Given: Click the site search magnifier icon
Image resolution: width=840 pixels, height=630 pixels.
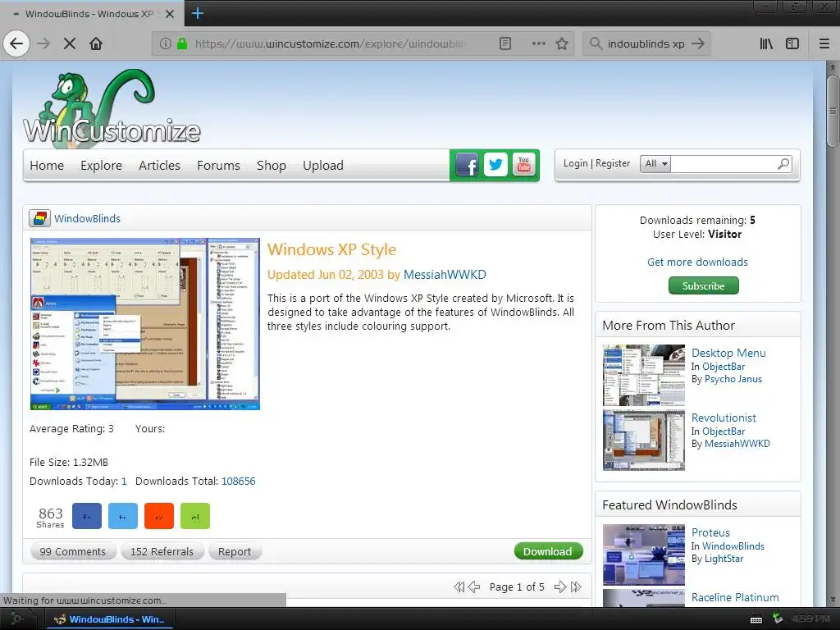Looking at the screenshot, I should point(783,163).
